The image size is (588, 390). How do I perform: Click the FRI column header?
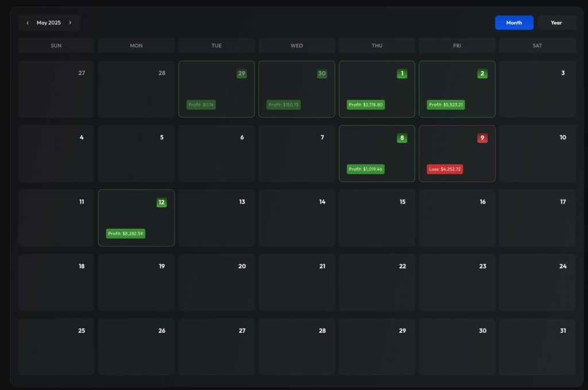click(457, 45)
